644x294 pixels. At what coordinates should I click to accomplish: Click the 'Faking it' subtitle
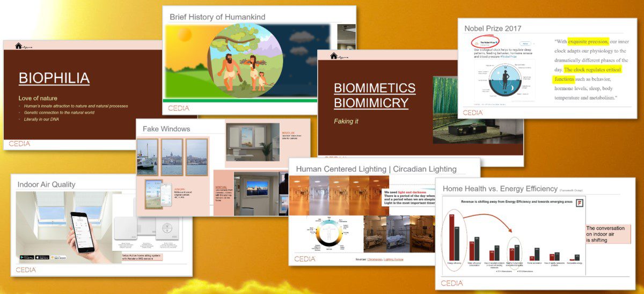coord(346,121)
